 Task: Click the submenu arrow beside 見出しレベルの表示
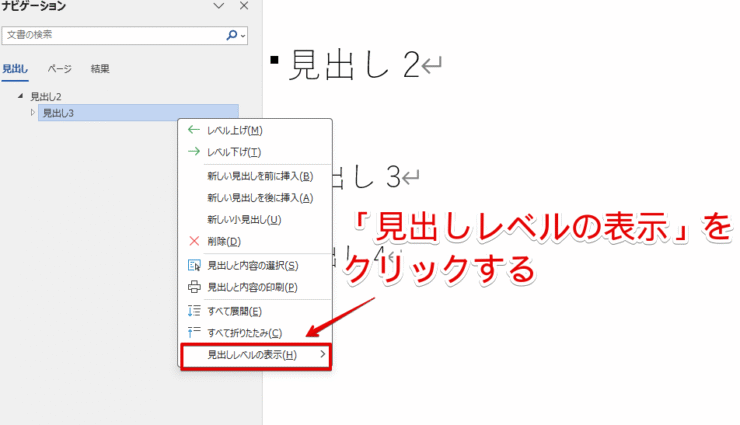click(323, 354)
